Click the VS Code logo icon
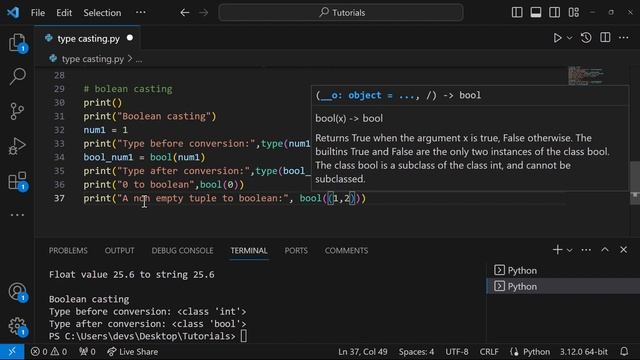Image resolution: width=640 pixels, height=360 pixels. click(x=13, y=12)
